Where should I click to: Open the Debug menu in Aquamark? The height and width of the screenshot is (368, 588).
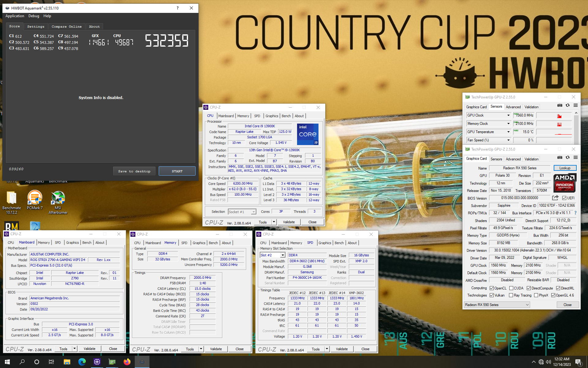(34, 16)
